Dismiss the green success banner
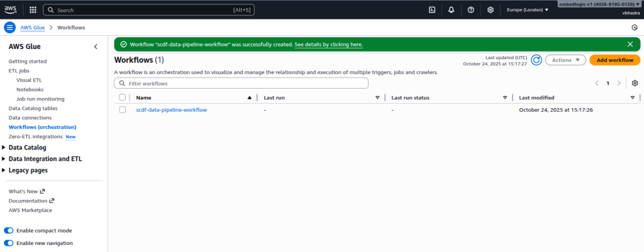The height and width of the screenshot is (252, 644). point(630,44)
